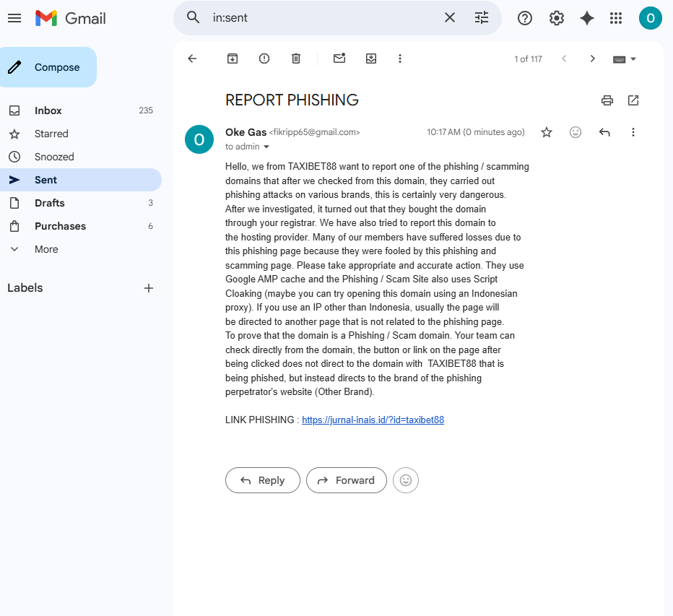
Task: Clear the search with the X icon
Action: (449, 17)
